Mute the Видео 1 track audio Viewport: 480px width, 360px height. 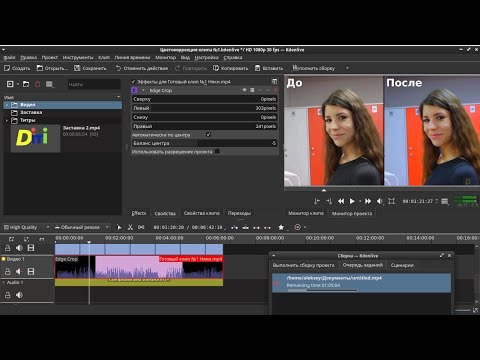[x=19, y=272]
